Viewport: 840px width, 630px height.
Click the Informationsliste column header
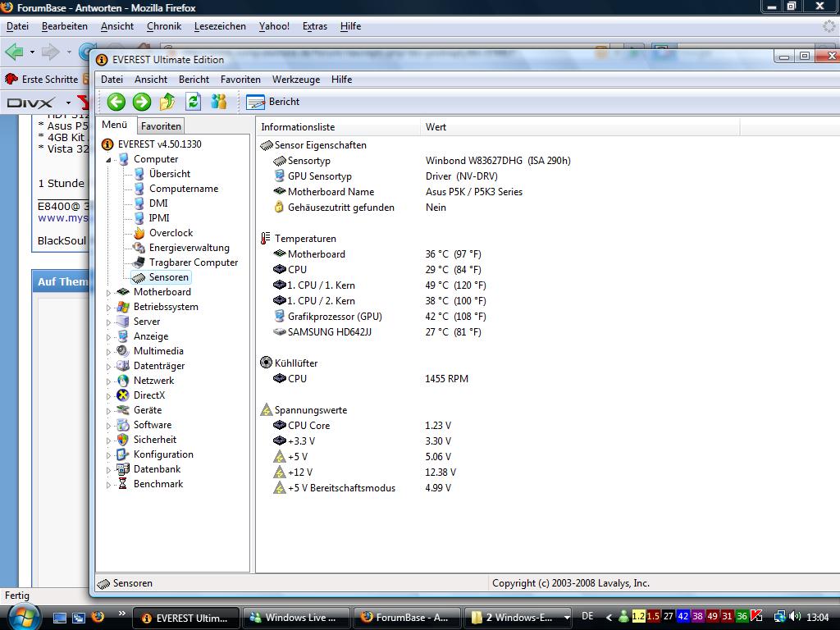click(337, 127)
